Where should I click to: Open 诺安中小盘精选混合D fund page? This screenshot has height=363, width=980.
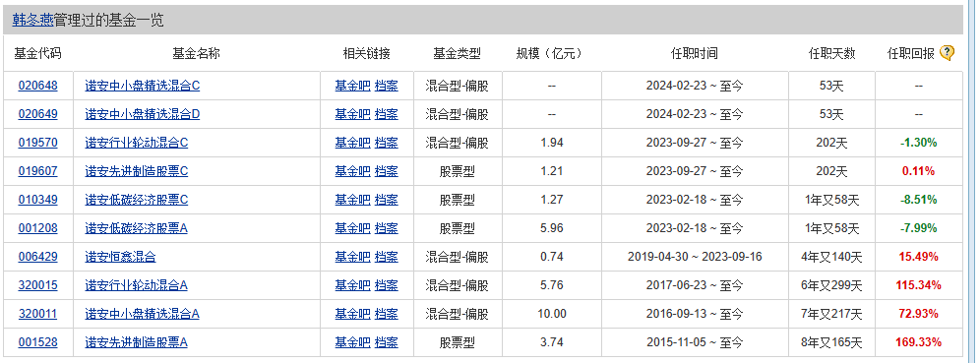[x=143, y=114]
